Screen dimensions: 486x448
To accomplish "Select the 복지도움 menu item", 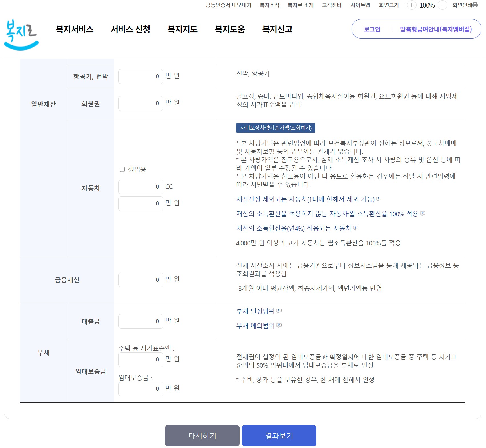I will [x=230, y=29].
